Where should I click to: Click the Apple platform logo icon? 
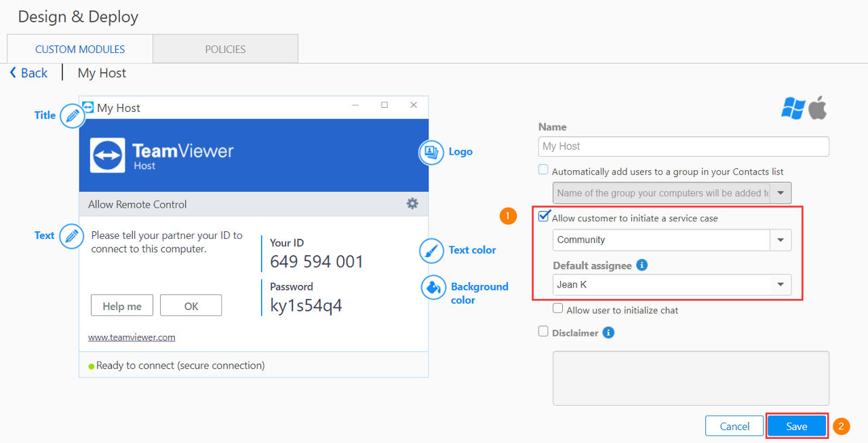[818, 108]
